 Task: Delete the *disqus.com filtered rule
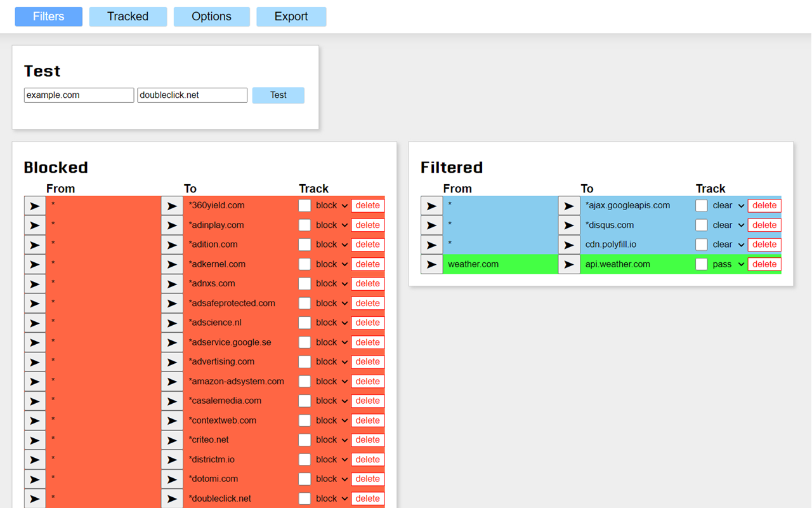pyautogui.click(x=764, y=225)
